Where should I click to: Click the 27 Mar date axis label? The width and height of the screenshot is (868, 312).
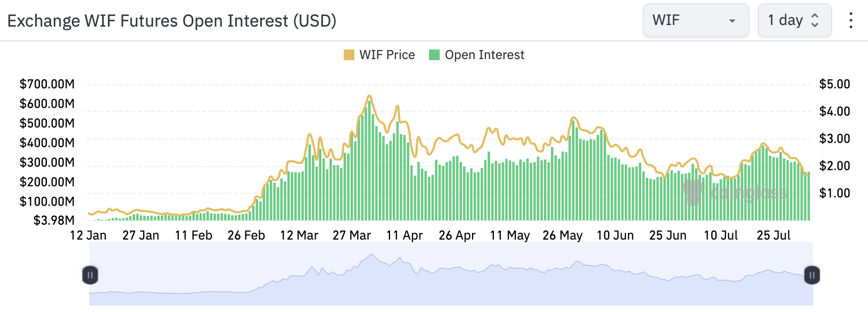point(352,235)
